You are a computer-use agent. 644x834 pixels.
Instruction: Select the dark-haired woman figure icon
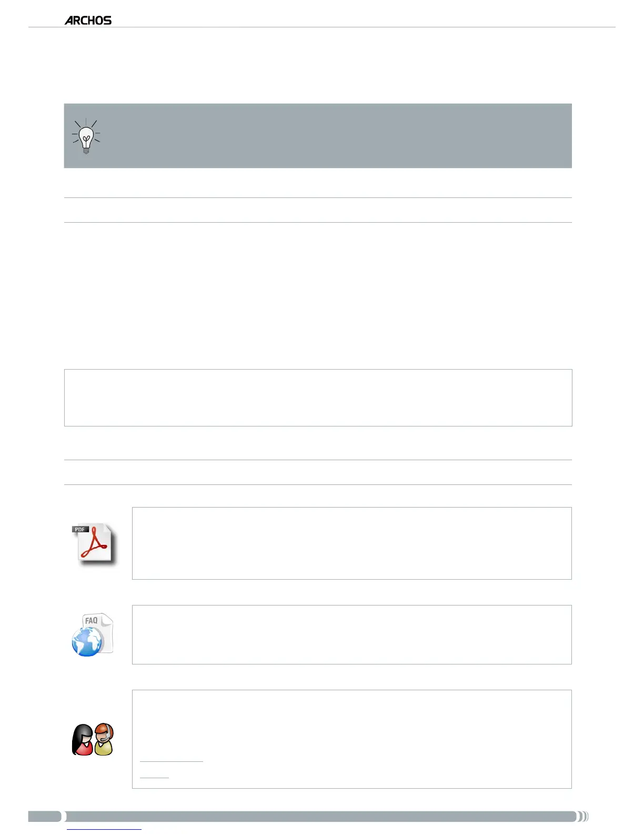(x=82, y=740)
